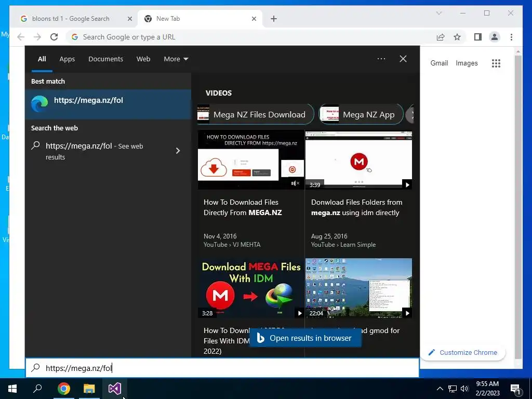Select the All search filter
Image resolution: width=532 pixels, height=399 pixels.
(42, 59)
